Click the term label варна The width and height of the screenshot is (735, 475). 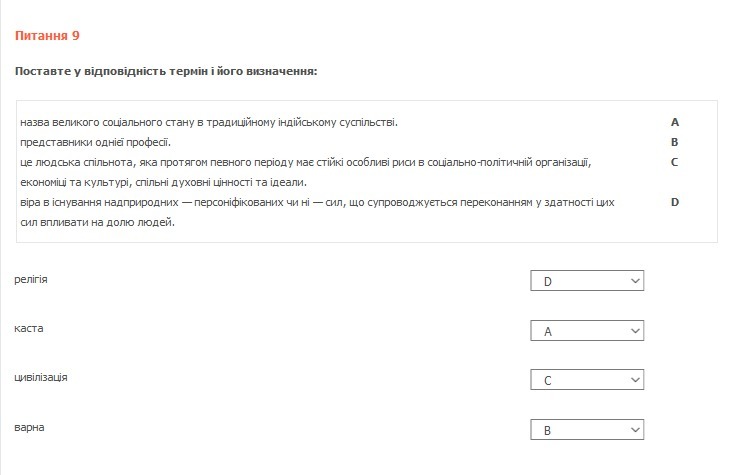click(29, 427)
